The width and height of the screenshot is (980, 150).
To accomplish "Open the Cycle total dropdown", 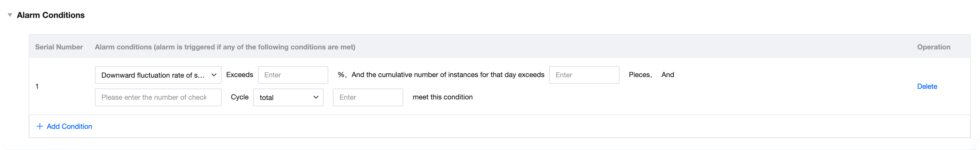I will point(283,97).
